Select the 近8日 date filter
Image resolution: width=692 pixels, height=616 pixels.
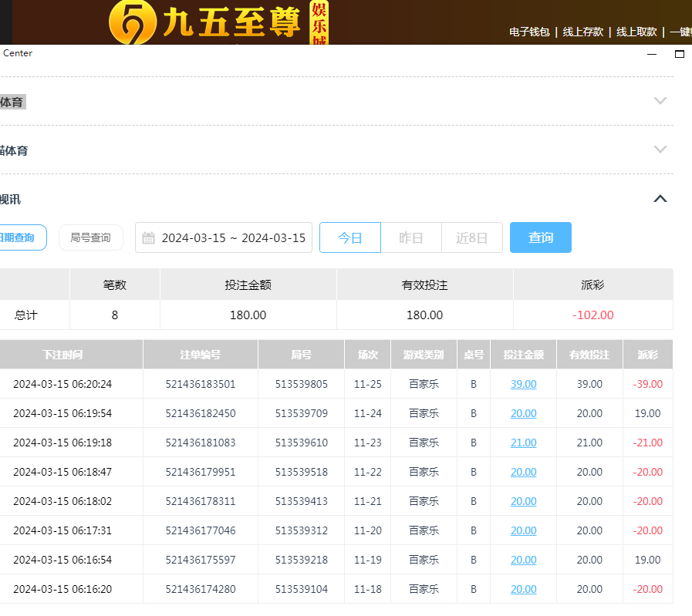tap(472, 237)
